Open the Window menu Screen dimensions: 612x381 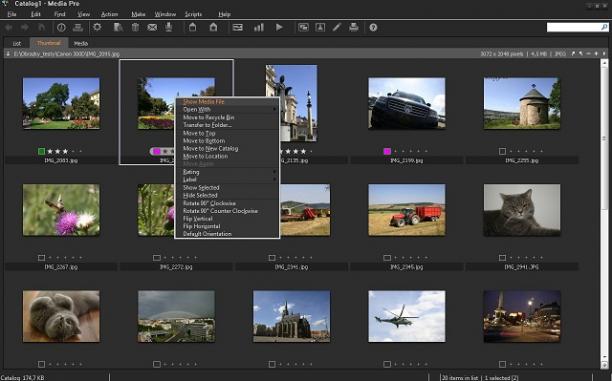tap(165, 14)
